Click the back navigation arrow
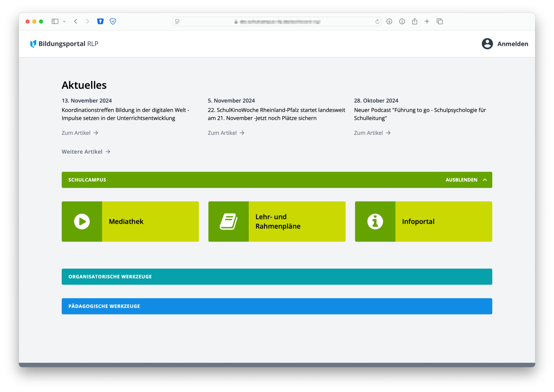The height and width of the screenshot is (392, 554). click(76, 21)
